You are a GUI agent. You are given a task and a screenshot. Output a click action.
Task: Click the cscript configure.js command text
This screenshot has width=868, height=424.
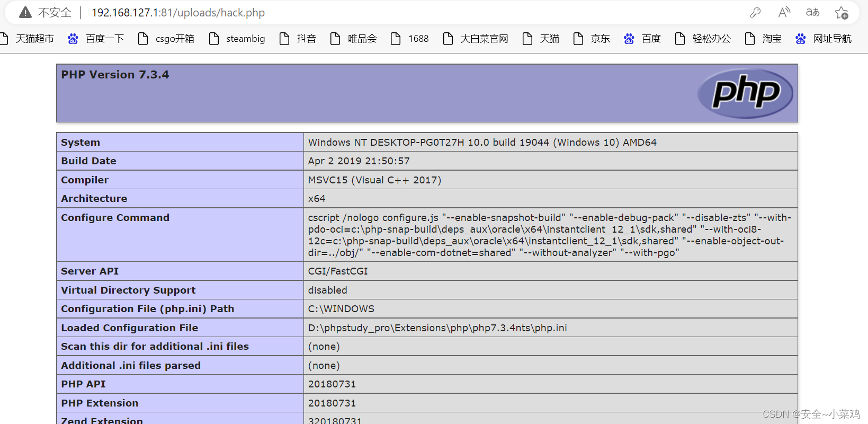(550, 235)
